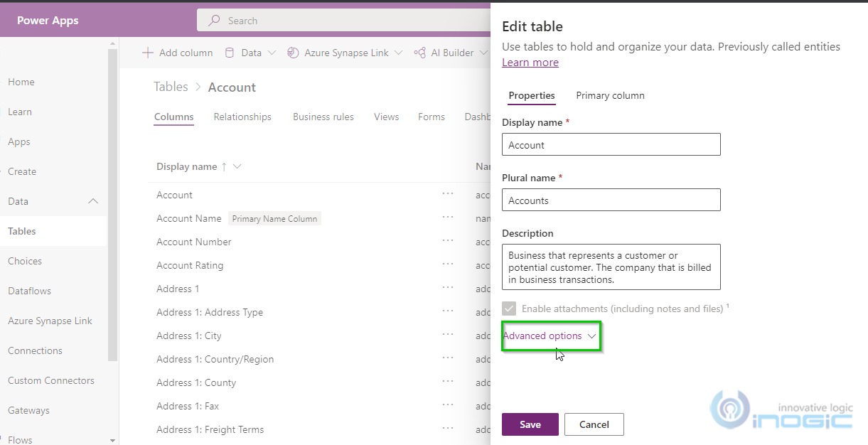868x445 pixels.
Task: Toggle Enable attachments checkbox
Action: click(508, 309)
